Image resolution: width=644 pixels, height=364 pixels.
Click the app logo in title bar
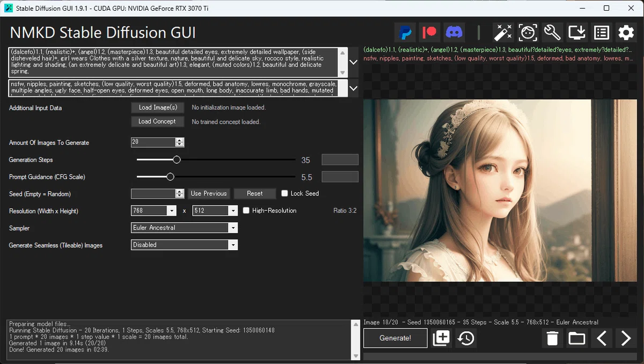pyautogui.click(x=9, y=9)
